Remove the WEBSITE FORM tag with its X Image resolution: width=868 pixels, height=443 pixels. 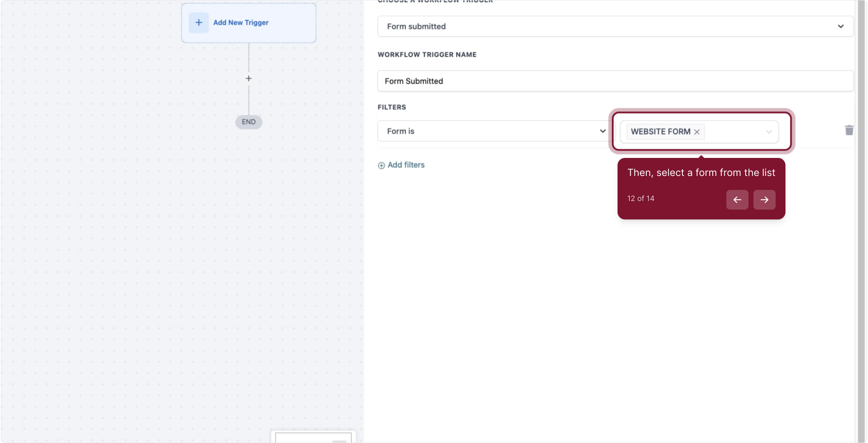(x=697, y=132)
